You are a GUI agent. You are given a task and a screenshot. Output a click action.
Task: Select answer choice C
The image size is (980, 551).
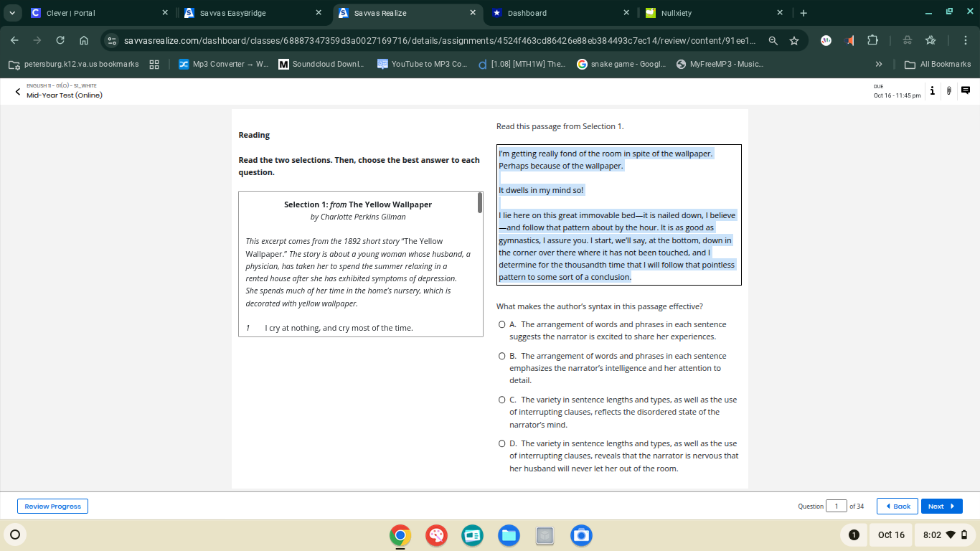click(x=502, y=400)
